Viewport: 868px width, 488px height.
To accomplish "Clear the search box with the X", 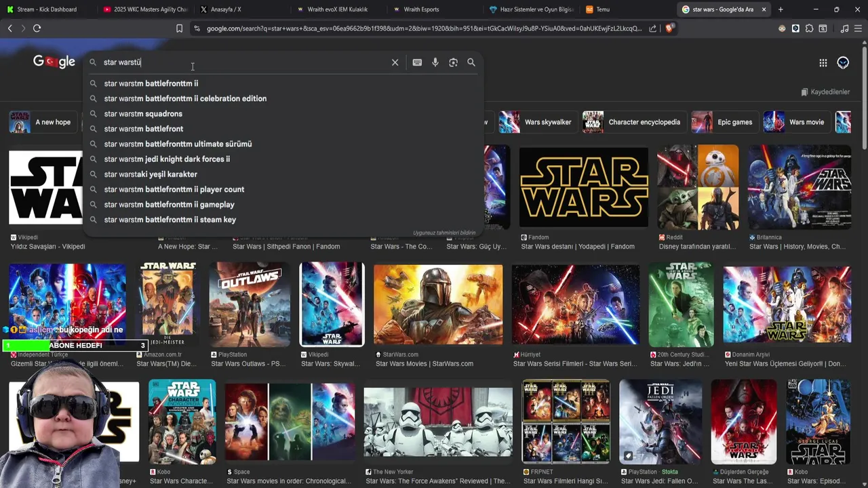I will pos(395,62).
